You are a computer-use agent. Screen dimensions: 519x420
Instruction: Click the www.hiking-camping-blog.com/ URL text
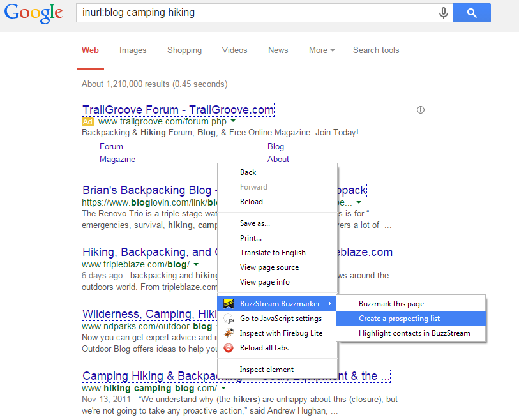coord(149,388)
